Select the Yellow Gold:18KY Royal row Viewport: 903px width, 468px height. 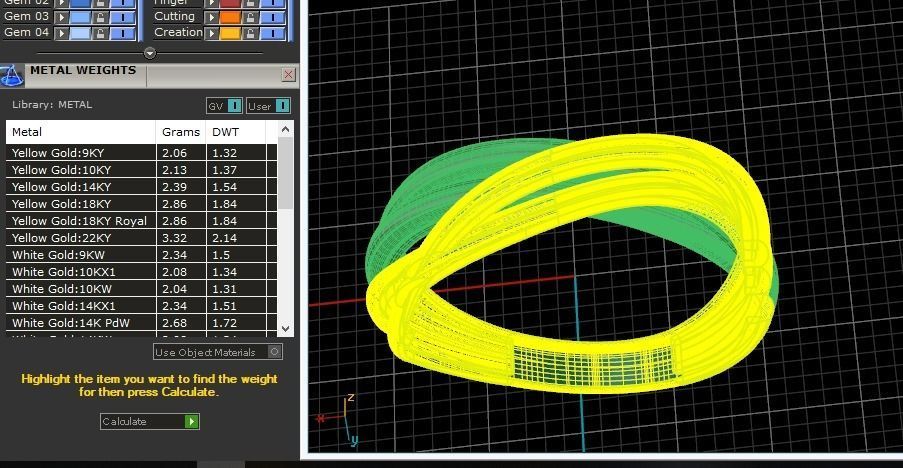click(141, 220)
